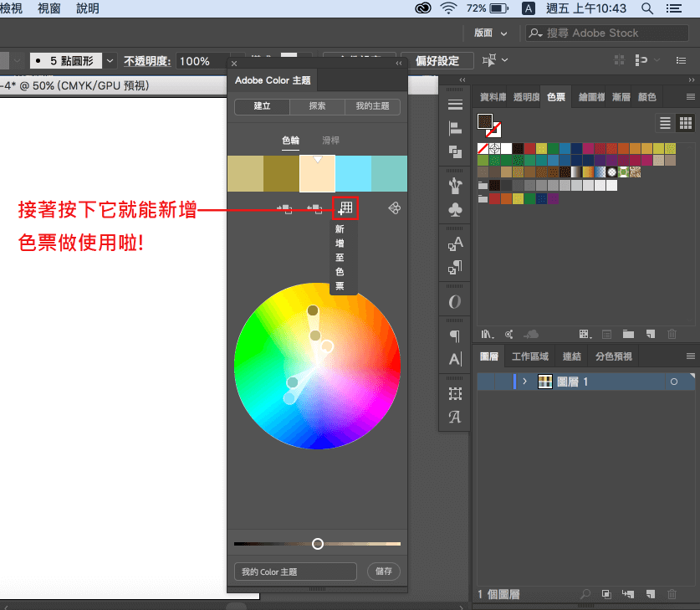Click the New Color Group folder icon
Viewport: 700px width, 610px height.
tap(628, 334)
